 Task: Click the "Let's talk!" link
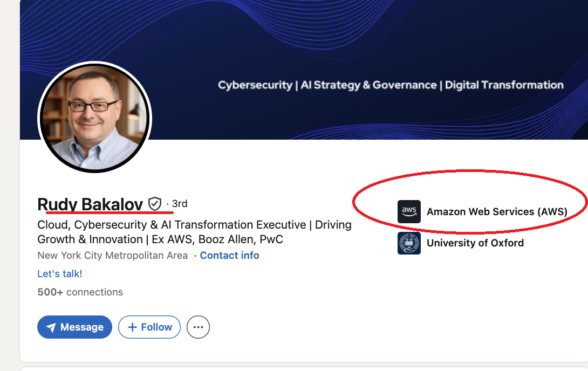click(x=60, y=274)
